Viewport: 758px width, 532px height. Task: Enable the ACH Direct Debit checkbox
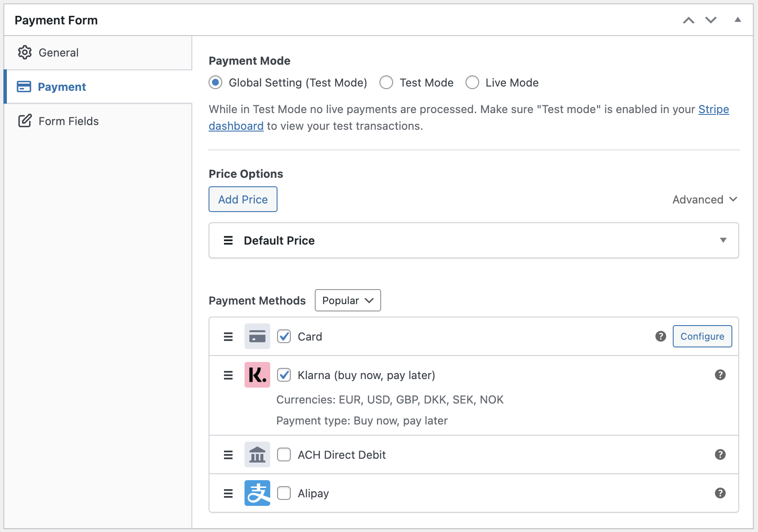tap(284, 454)
